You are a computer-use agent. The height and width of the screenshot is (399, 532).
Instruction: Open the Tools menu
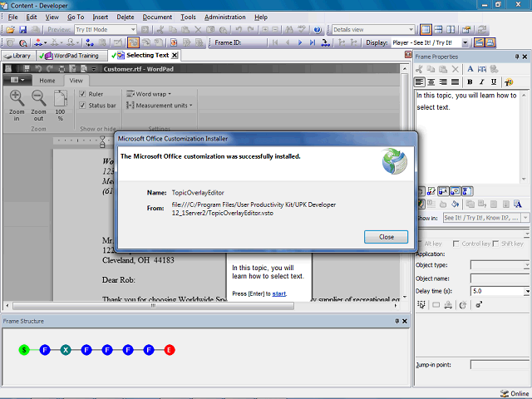coord(188,17)
